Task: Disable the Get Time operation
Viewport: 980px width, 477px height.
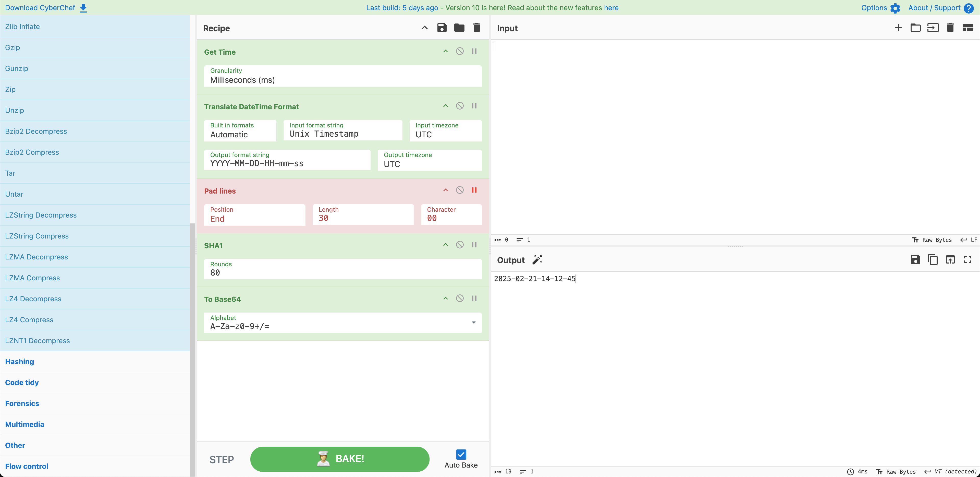Action: tap(460, 51)
